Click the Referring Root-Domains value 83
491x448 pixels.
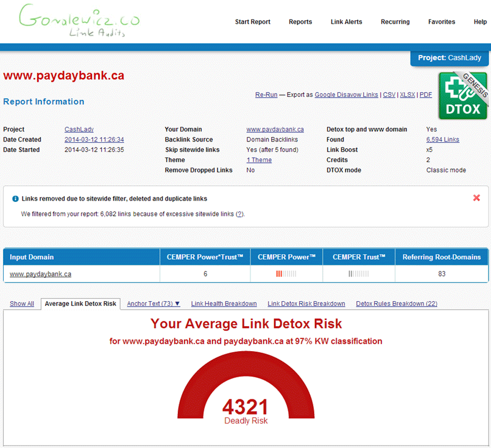[x=442, y=274]
